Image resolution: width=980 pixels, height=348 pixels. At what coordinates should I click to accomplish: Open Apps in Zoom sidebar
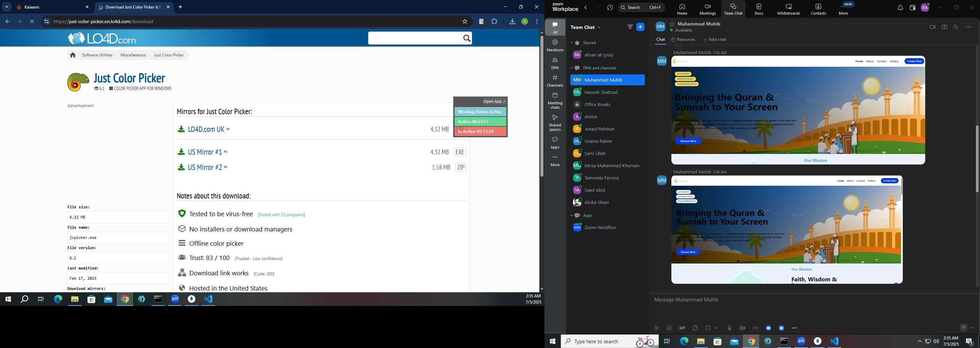(x=555, y=143)
